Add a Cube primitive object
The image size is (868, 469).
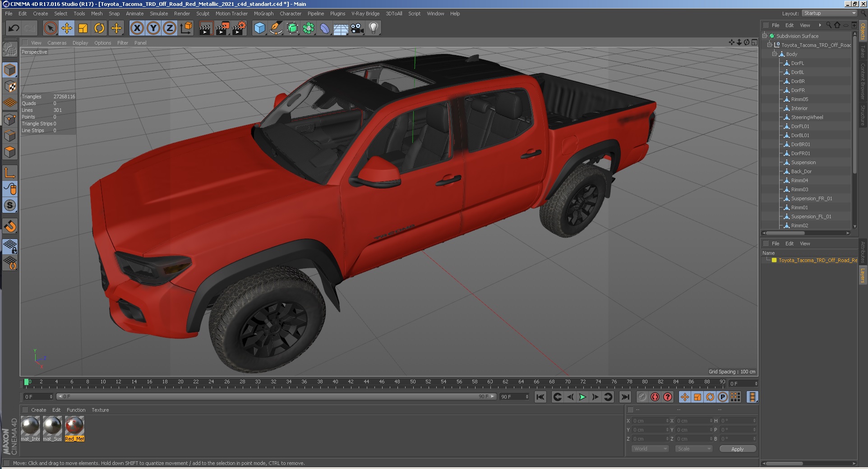pos(259,28)
